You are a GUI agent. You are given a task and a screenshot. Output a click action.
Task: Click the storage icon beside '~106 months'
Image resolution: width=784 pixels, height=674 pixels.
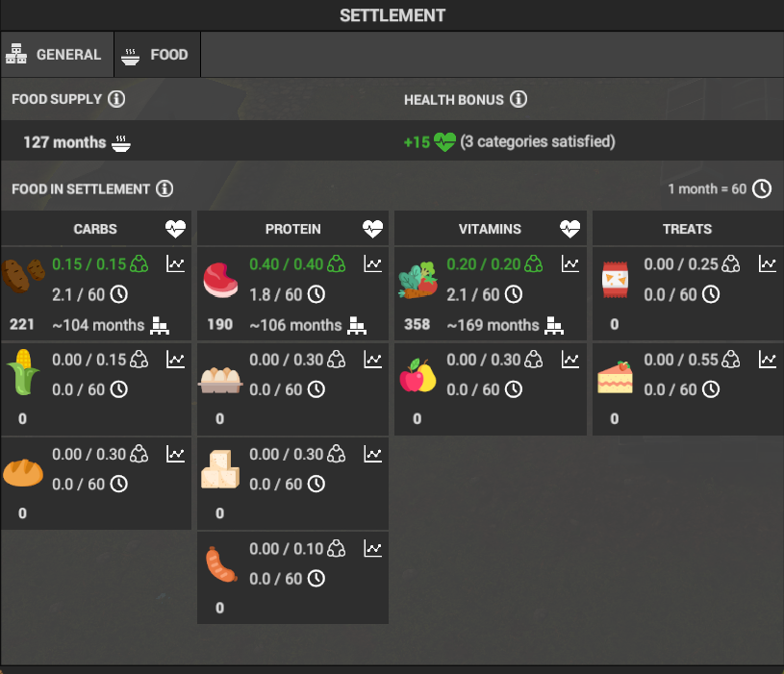click(357, 326)
